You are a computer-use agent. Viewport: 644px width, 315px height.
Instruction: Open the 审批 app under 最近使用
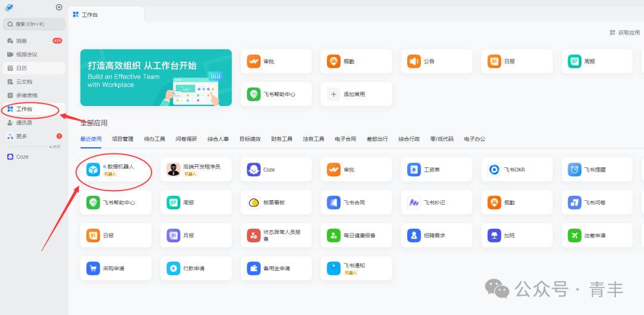point(357,169)
